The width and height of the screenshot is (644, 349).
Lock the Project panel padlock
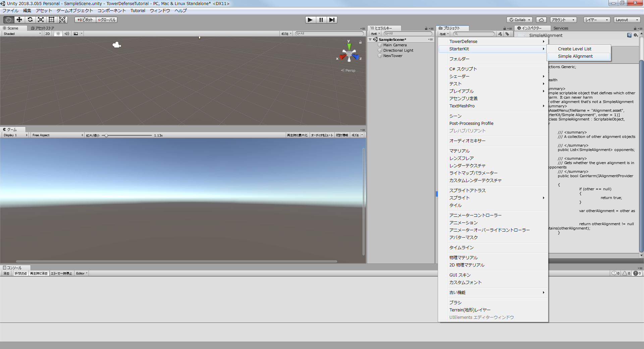504,29
